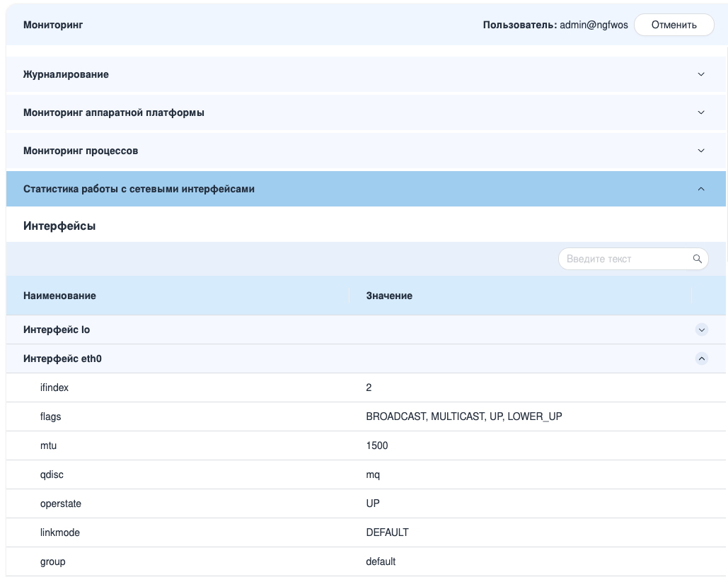
Task: Click Статистика работы с сетевыми интерфейсами header
Action: point(366,189)
